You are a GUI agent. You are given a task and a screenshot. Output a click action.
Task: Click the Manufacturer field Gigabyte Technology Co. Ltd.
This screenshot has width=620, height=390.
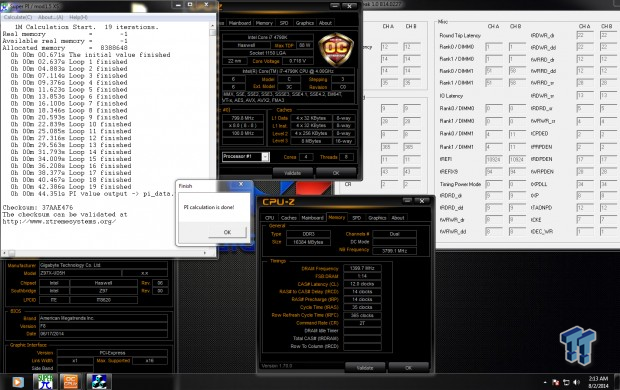point(103,265)
